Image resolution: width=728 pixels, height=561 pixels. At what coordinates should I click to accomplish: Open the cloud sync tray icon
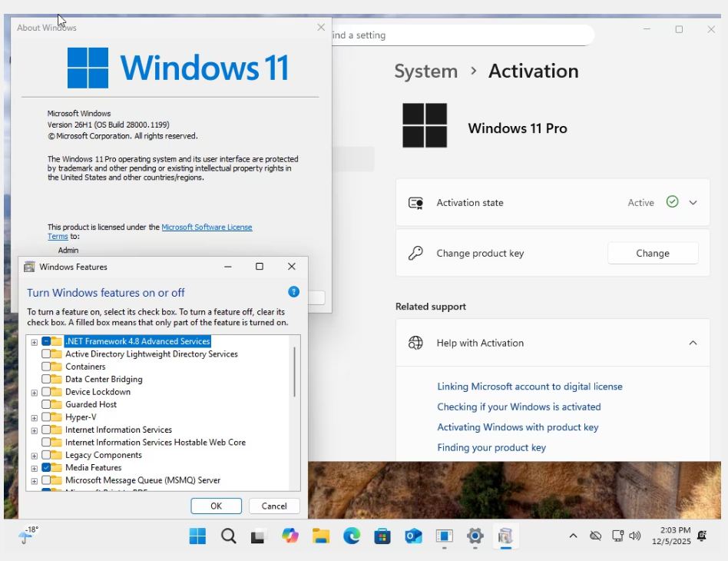(x=596, y=536)
